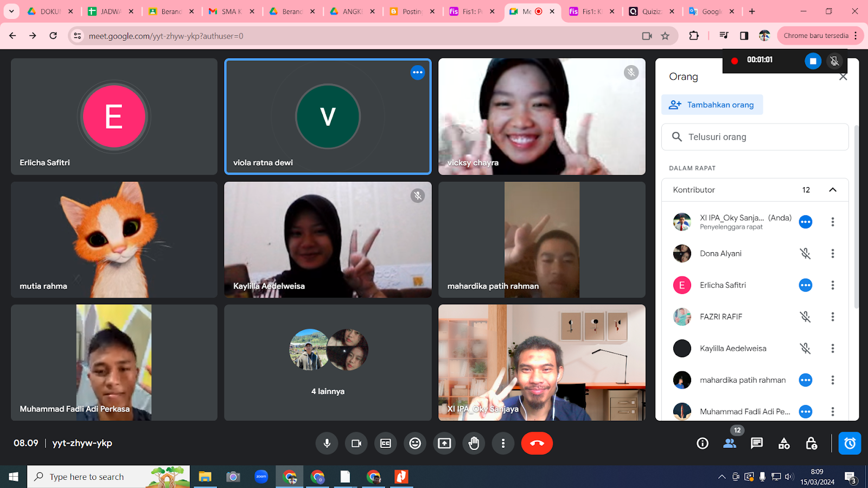Select the mutia rahma cat avatar tile
This screenshot has height=488, width=868.
tap(114, 240)
